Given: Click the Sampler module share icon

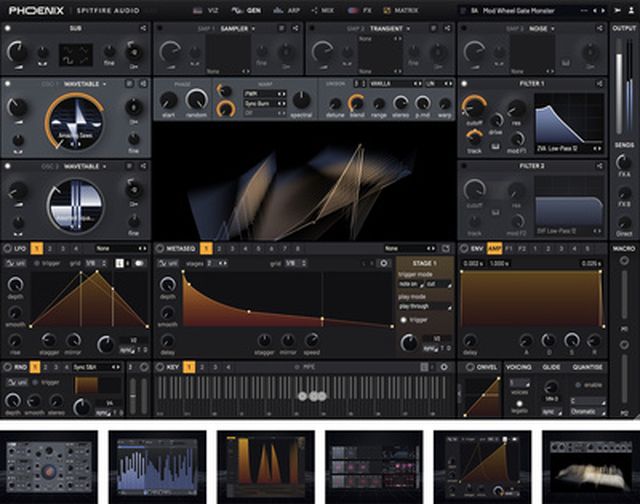Looking at the screenshot, I should [x=295, y=28].
